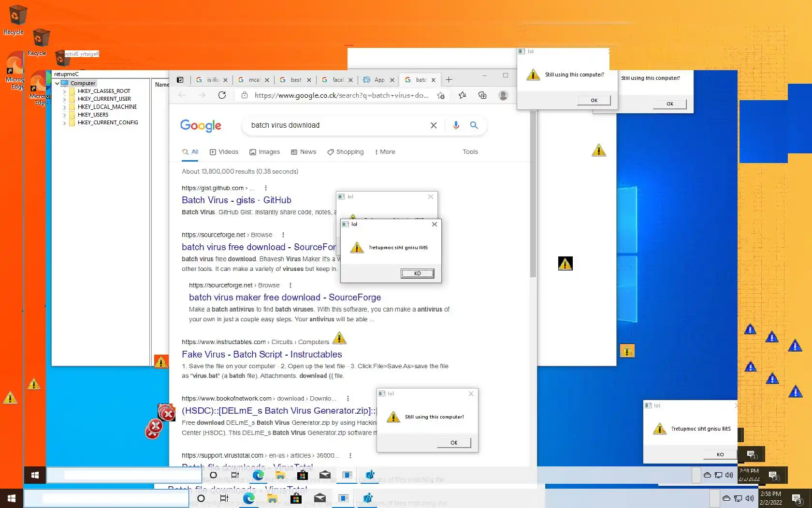Click the "About 13,800,000 results" text
Viewport: 812px width, 508px height.
point(240,171)
